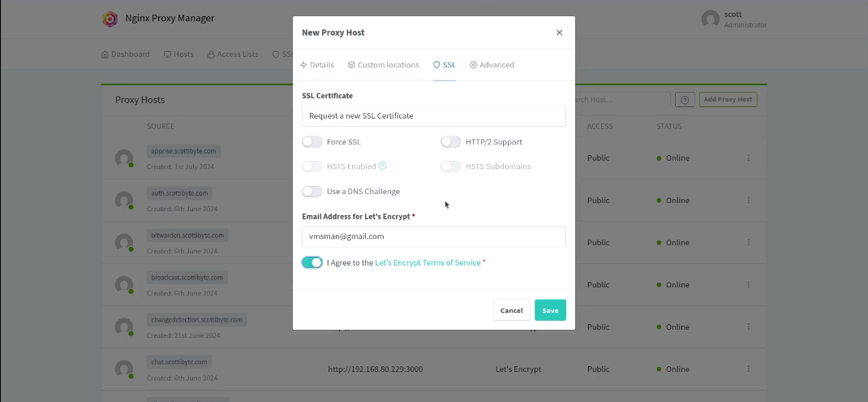Open the three-dot menu for bitwarden.scottibyte.com row
Screen dimensions: 868x402
[748, 242]
